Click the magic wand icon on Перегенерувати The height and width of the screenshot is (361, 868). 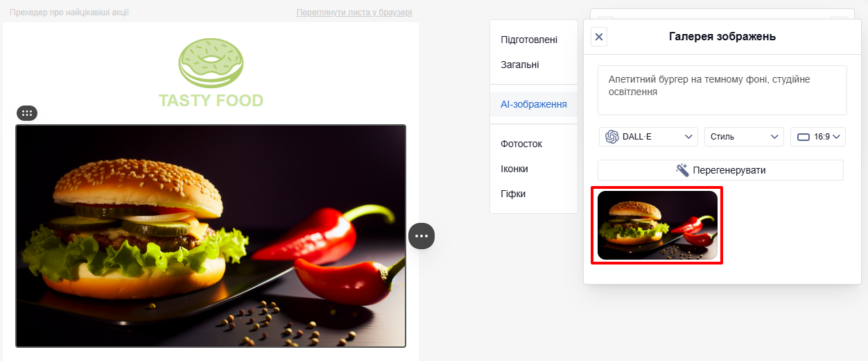pyautogui.click(x=682, y=170)
